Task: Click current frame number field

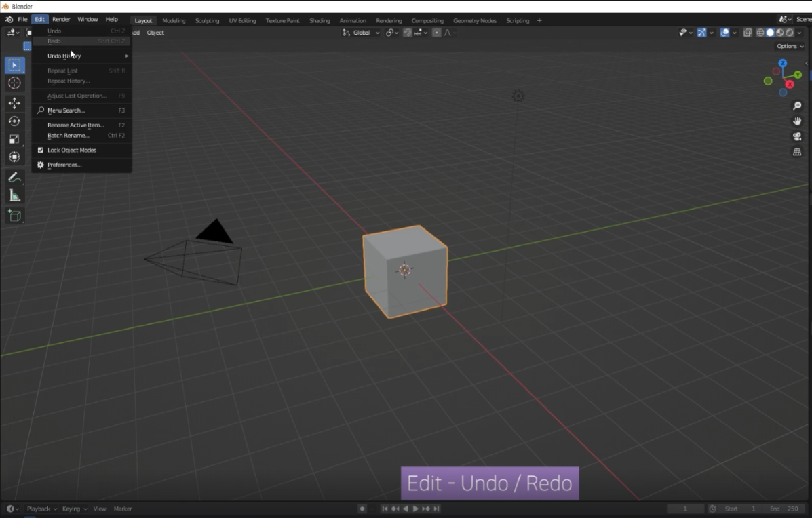Action: pyautogui.click(x=685, y=509)
